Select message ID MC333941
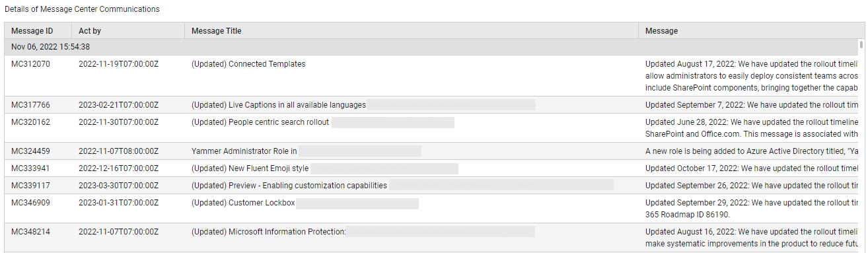The height and width of the screenshot is (253, 868). (30, 168)
